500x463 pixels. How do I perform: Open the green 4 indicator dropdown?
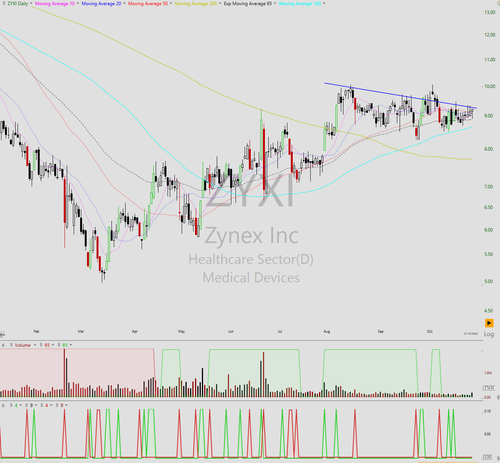tap(21, 405)
